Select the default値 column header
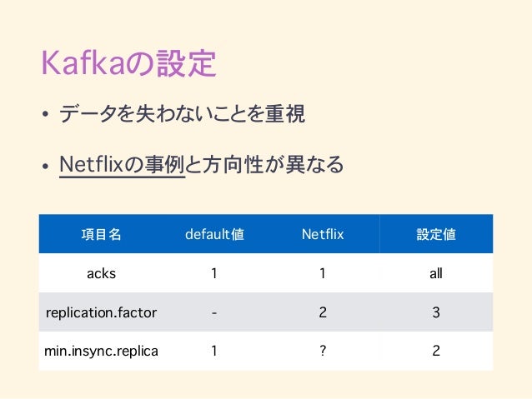 214,234
